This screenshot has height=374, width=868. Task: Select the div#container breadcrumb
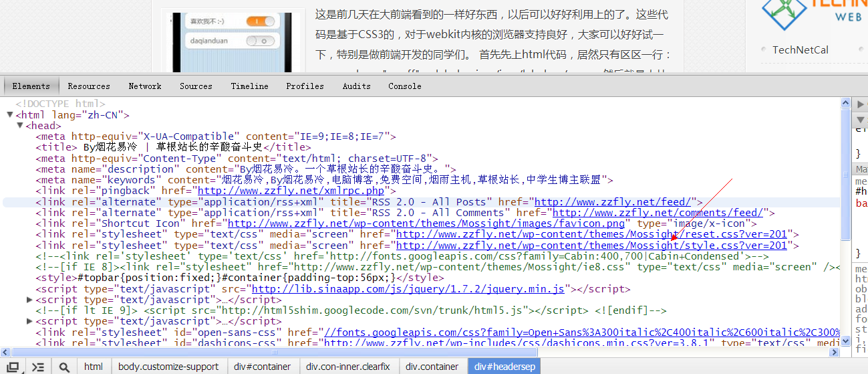click(262, 367)
